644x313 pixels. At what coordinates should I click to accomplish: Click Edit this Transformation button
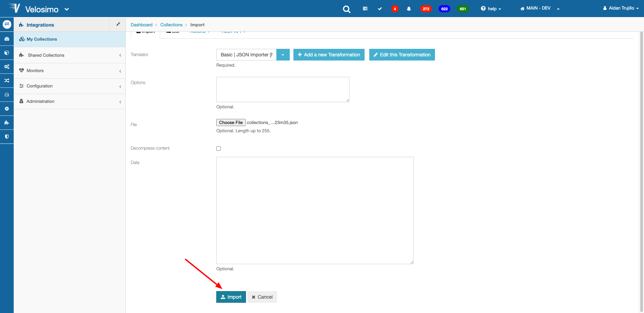[402, 55]
